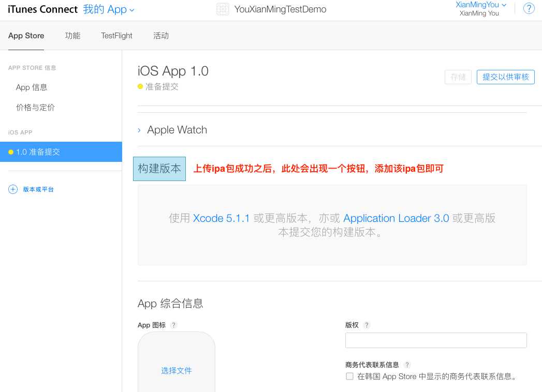
Task: Click the 版权 help question icon
Action: coord(367,325)
